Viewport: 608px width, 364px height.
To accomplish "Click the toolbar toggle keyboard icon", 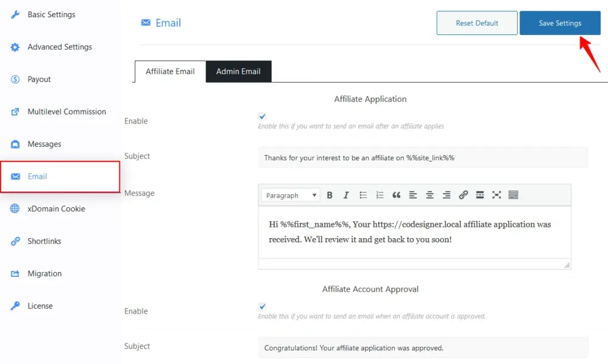I will [x=513, y=195].
